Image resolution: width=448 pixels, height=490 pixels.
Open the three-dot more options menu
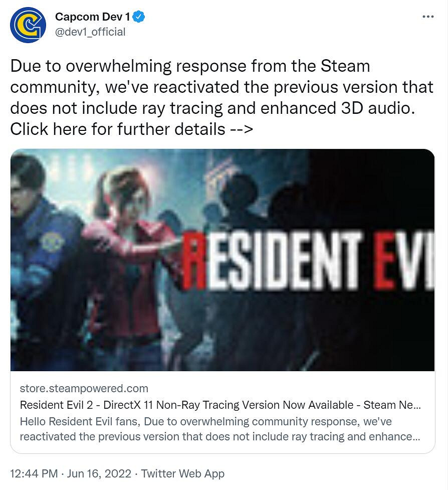coord(428,17)
